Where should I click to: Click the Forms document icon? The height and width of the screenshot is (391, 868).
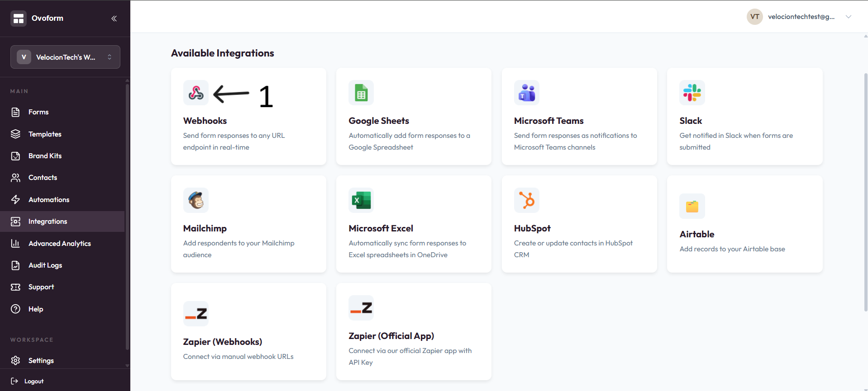pyautogui.click(x=15, y=112)
